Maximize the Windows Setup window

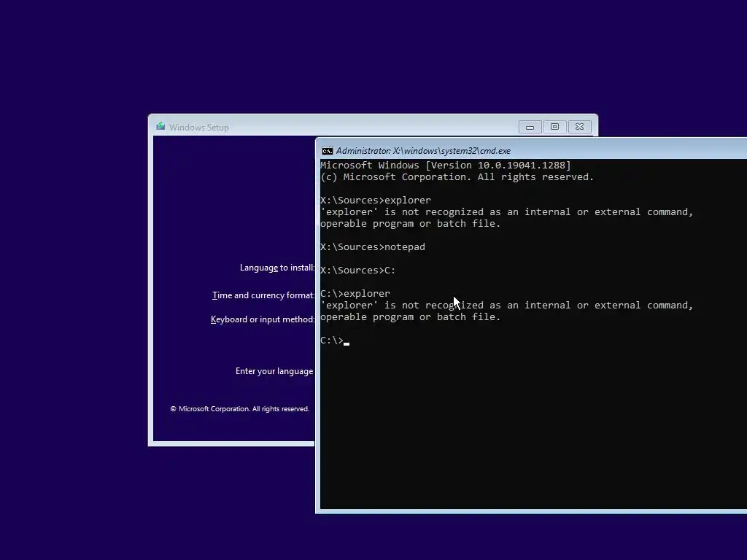point(554,127)
